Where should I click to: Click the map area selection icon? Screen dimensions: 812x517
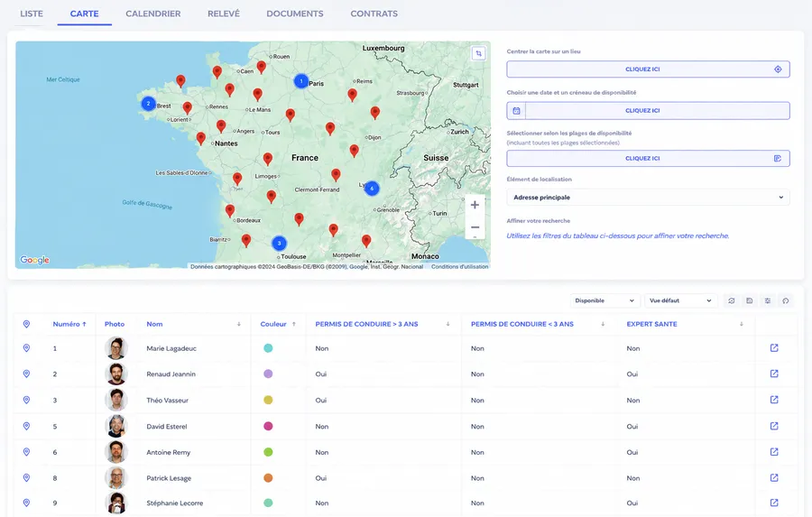coord(478,53)
